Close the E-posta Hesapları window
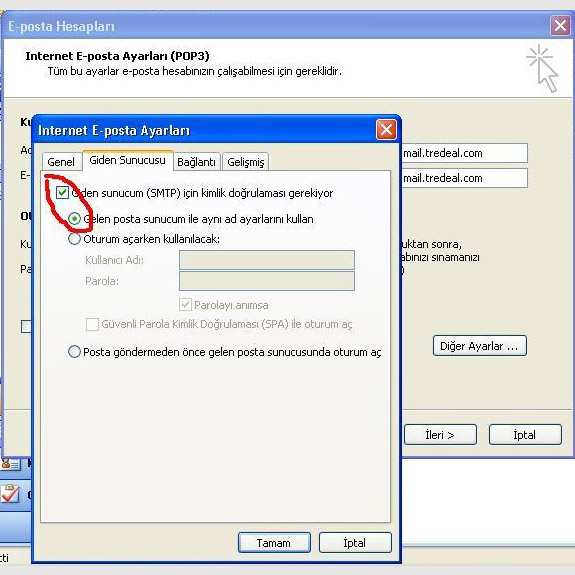Screen dimensions: 575x575 tap(560, 26)
